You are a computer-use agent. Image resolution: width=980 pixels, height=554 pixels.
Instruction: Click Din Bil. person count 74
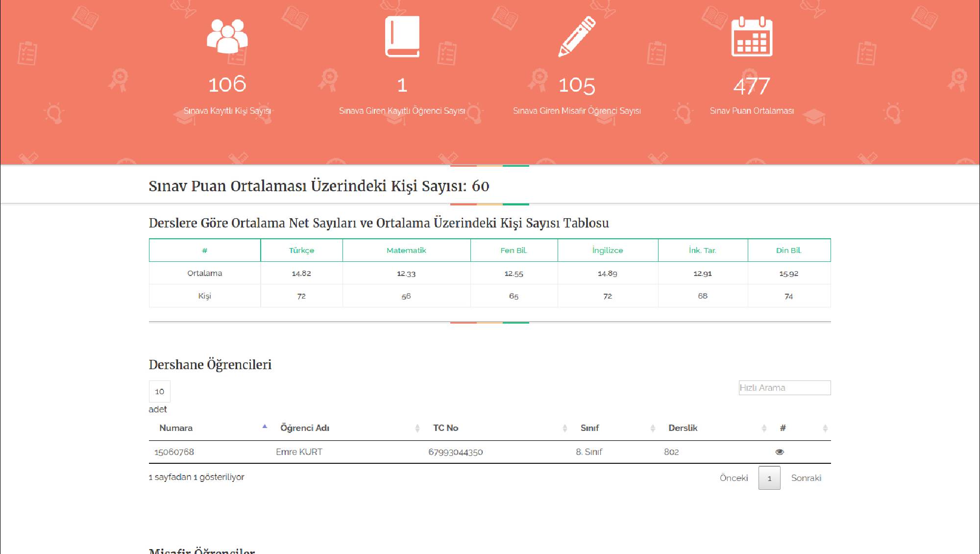point(789,296)
